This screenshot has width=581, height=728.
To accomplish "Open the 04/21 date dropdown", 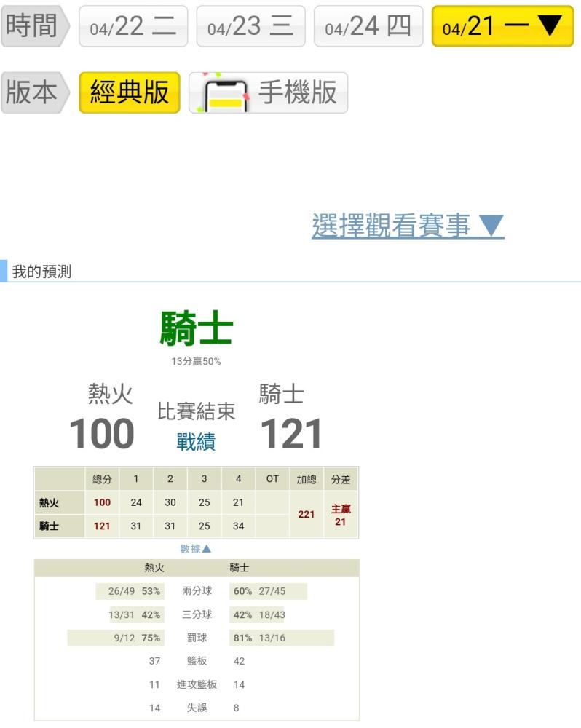I will tap(502, 26).
